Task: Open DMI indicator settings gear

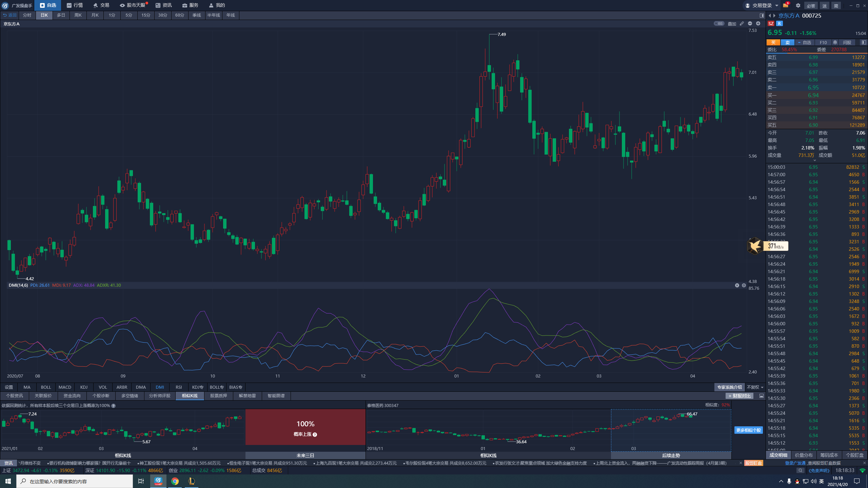Action: point(744,285)
